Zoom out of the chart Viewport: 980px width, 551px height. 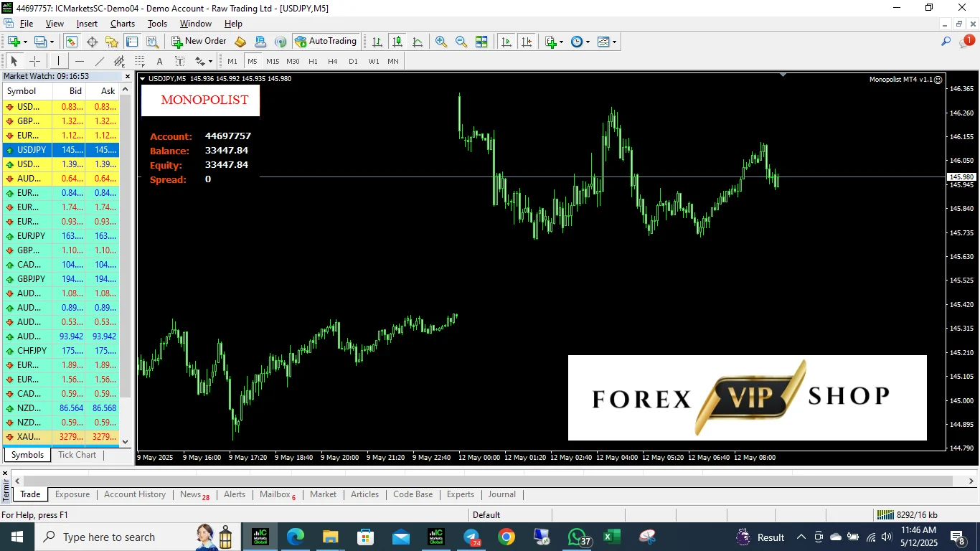tap(461, 42)
